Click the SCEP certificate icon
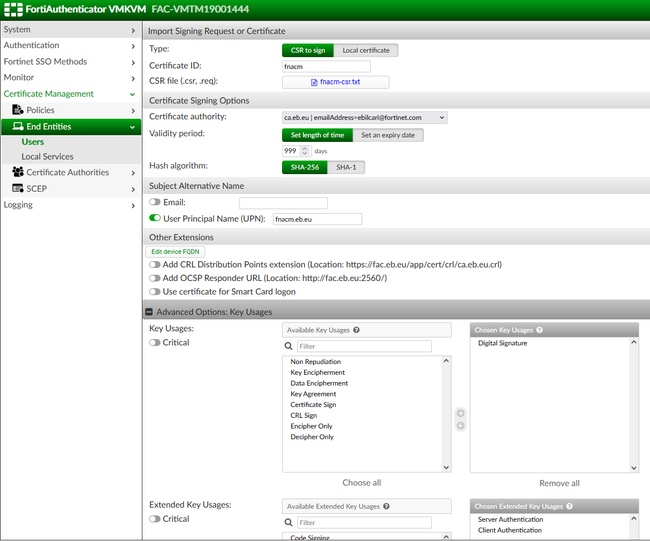 click(x=18, y=188)
